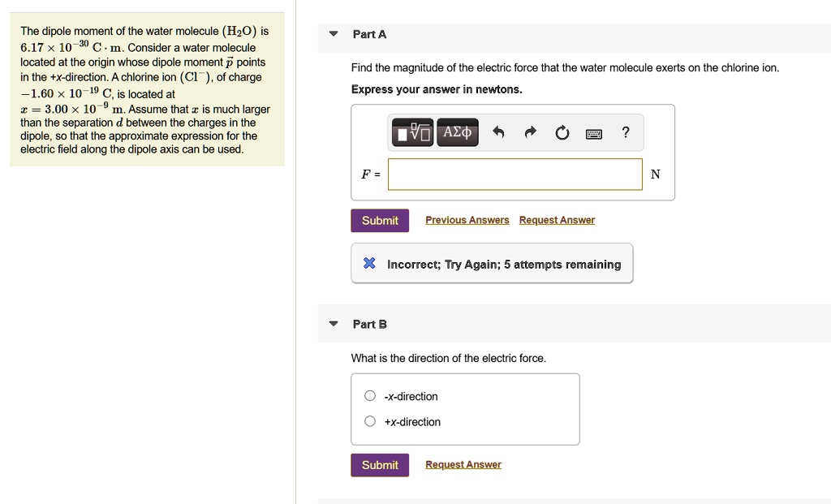Screen dimensions: 831x504
Task: Open the Greek symbols ΑΣΦ palette
Action: pyautogui.click(x=458, y=132)
